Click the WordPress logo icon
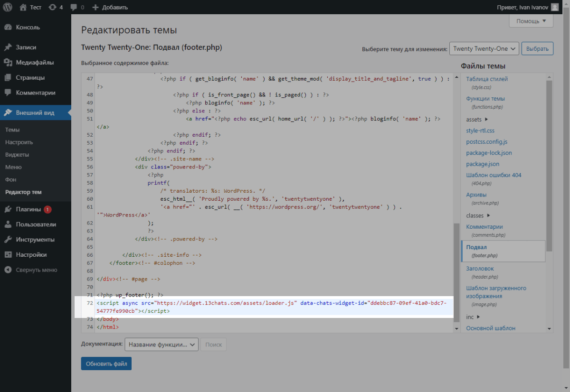This screenshot has height=392, width=570. click(x=8, y=7)
